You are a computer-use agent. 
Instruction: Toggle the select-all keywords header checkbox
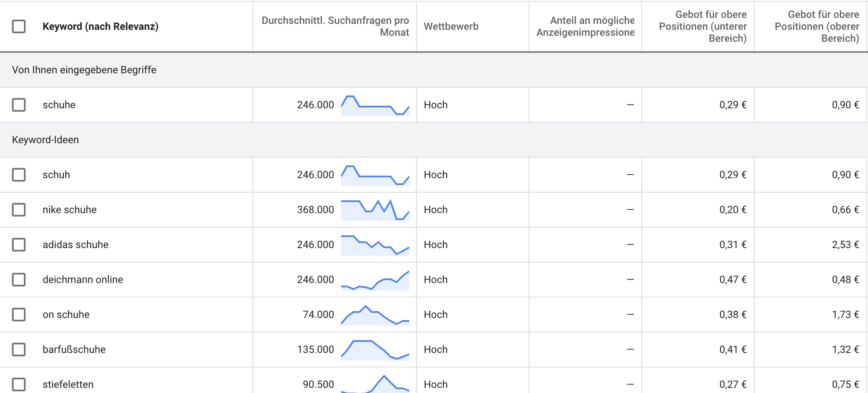(x=19, y=26)
